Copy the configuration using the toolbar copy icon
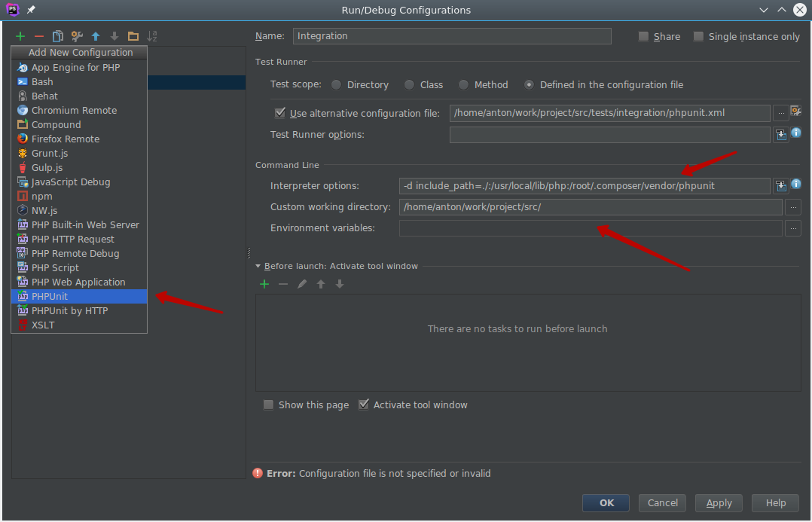 [x=58, y=36]
